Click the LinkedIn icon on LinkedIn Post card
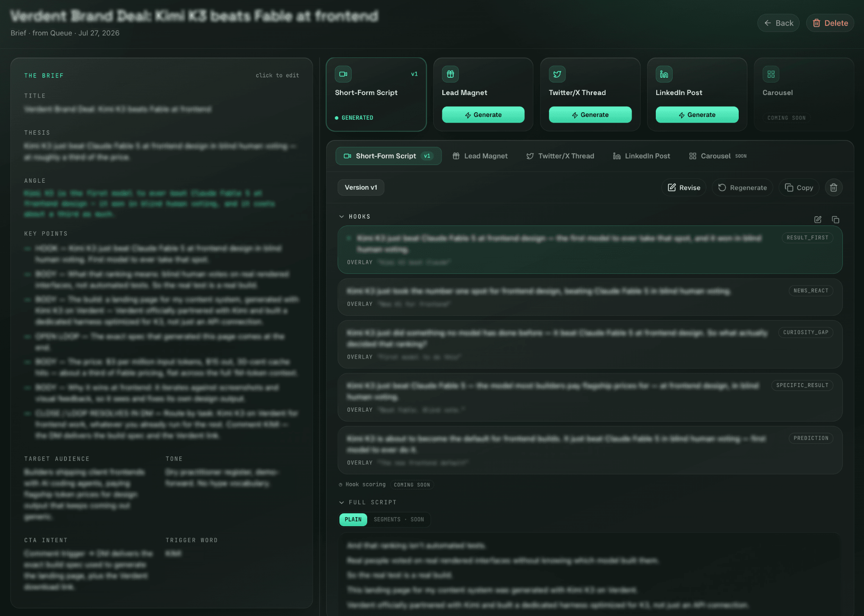The image size is (864, 616). [x=664, y=74]
